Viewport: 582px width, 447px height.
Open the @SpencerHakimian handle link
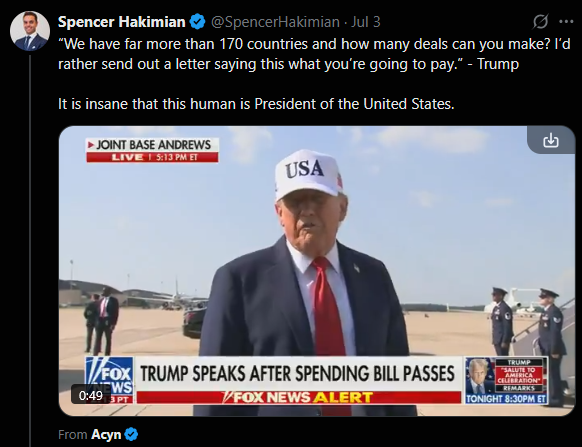[275, 22]
